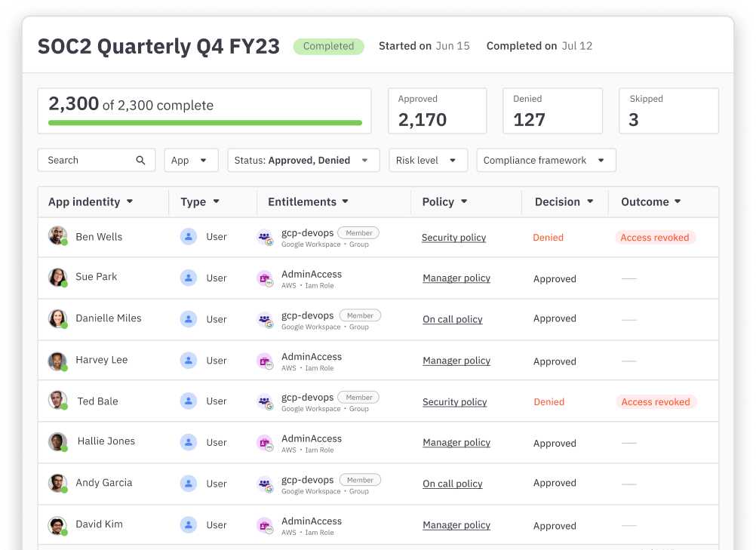The height and width of the screenshot is (550, 756).
Task: Click the green completion progress bar
Action: pos(204,122)
